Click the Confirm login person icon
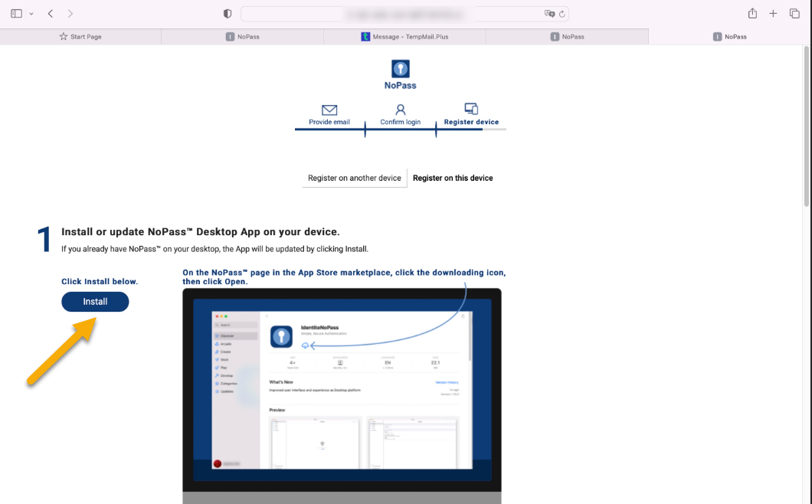 [400, 110]
